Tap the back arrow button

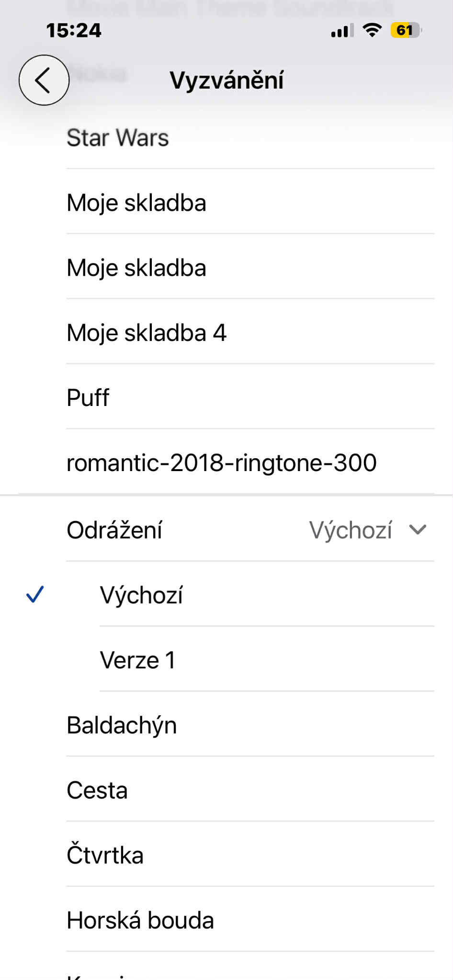point(44,80)
